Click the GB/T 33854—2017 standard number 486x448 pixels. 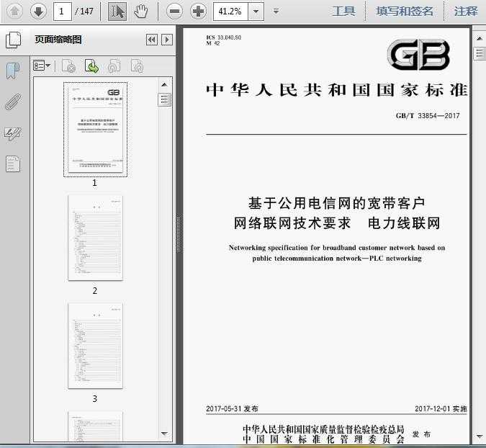pos(428,116)
